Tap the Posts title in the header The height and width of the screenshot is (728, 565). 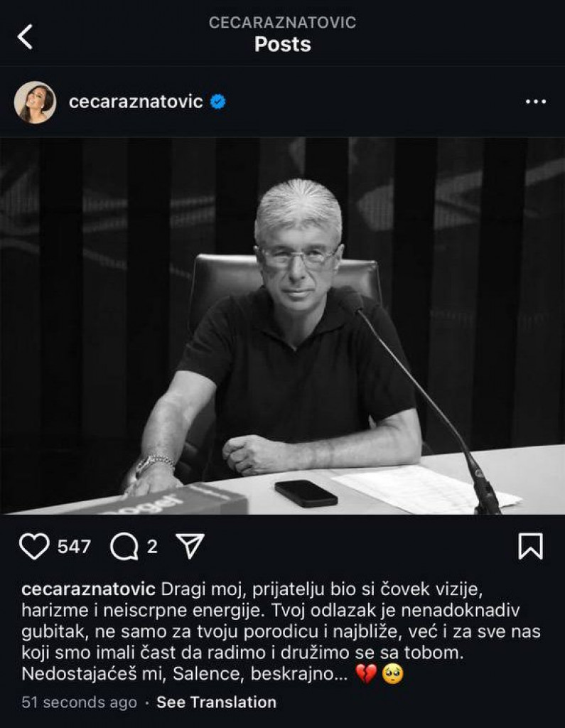click(x=283, y=45)
